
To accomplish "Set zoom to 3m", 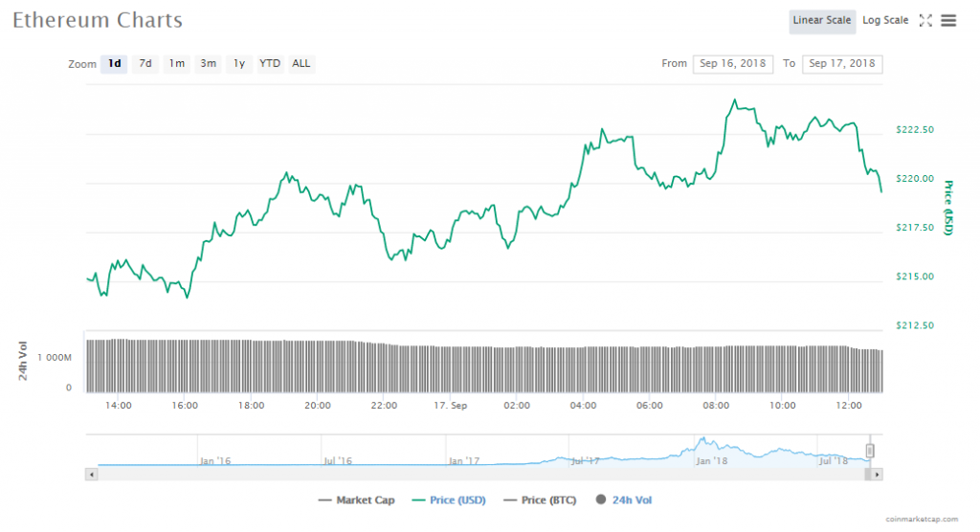I will (208, 64).
